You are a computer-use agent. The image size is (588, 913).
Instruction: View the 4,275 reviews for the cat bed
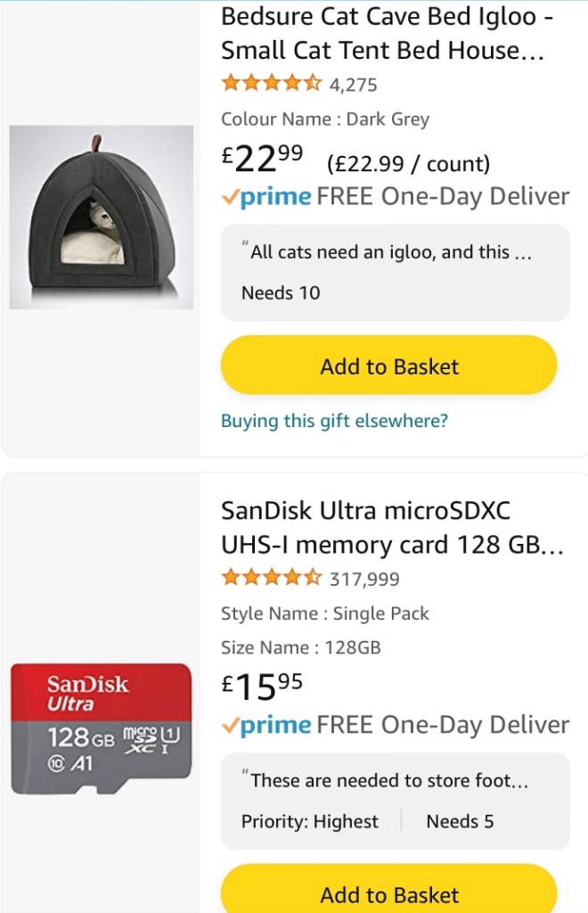click(354, 86)
